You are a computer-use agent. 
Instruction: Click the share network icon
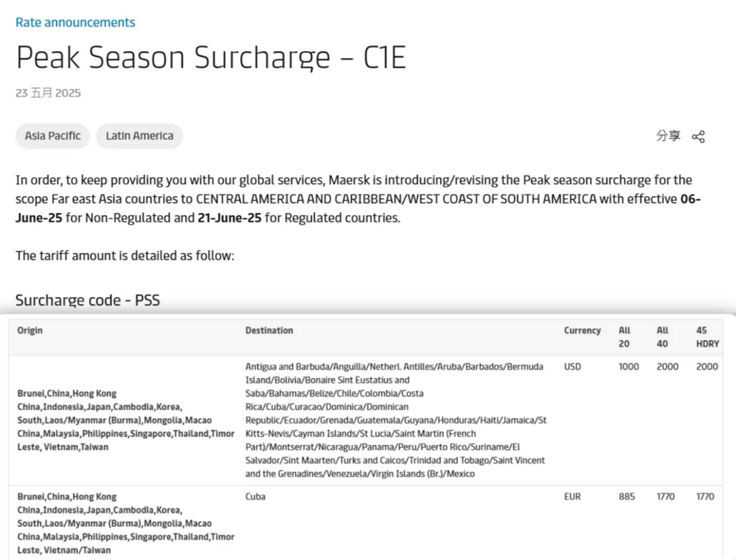click(698, 137)
